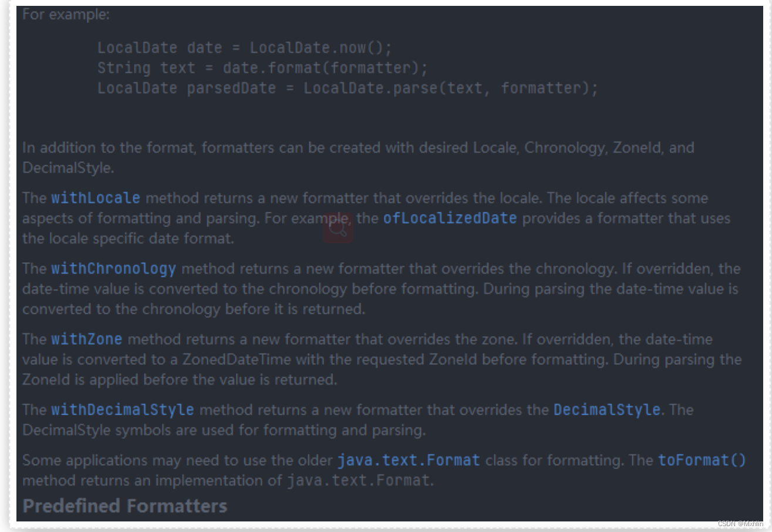Click the magnifier zoom icon overlay
Viewport: 772px width, 532px height.
coord(338,228)
